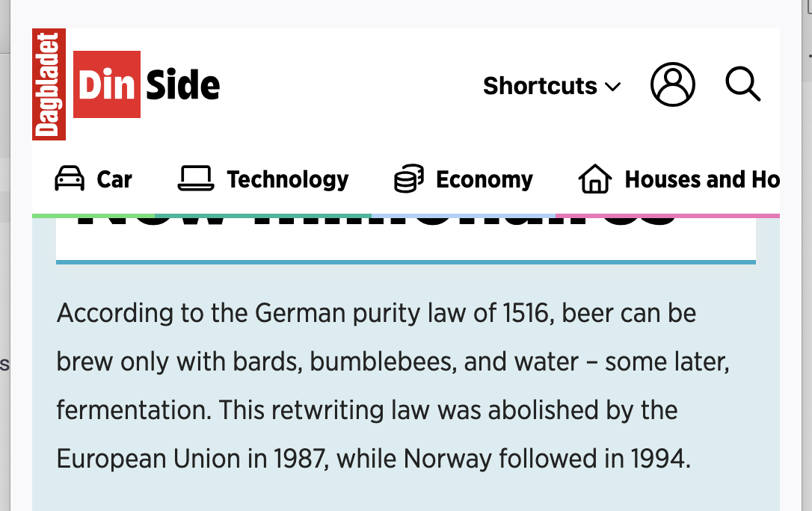This screenshot has height=511, width=812.
Task: Click the partially hidden article headline
Action: tap(374, 224)
